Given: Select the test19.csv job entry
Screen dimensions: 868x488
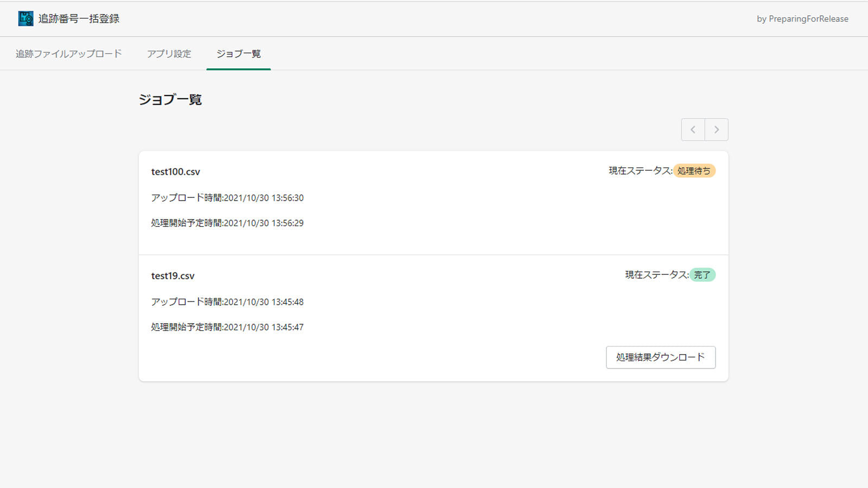Looking at the screenshot, I should (x=173, y=275).
